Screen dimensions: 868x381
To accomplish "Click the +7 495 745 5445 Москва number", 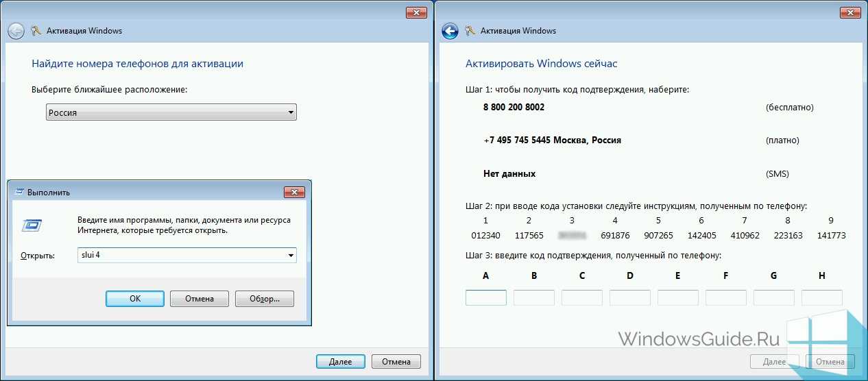I will pos(552,140).
